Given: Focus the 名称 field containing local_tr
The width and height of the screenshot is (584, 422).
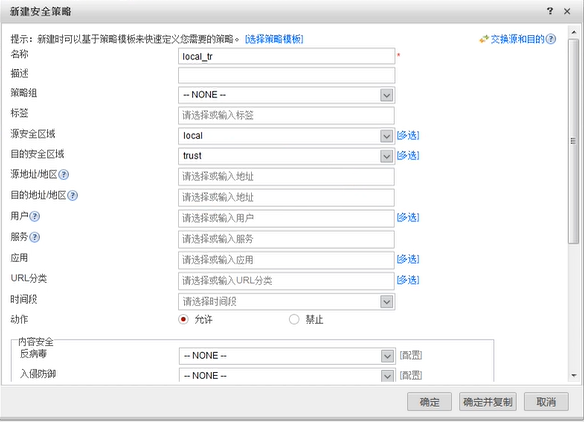Looking at the screenshot, I should coord(286,56).
